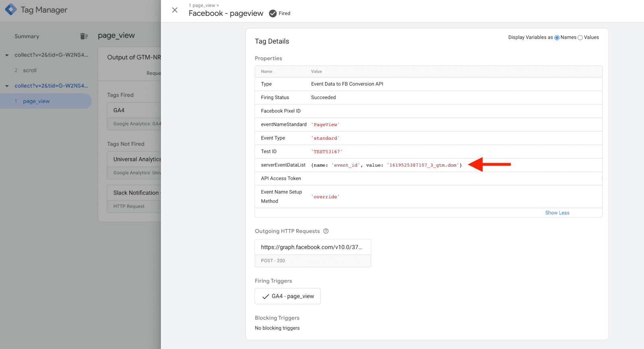Collapse the first collect?v=2 request group
This screenshot has height=349, width=644.
click(7, 55)
